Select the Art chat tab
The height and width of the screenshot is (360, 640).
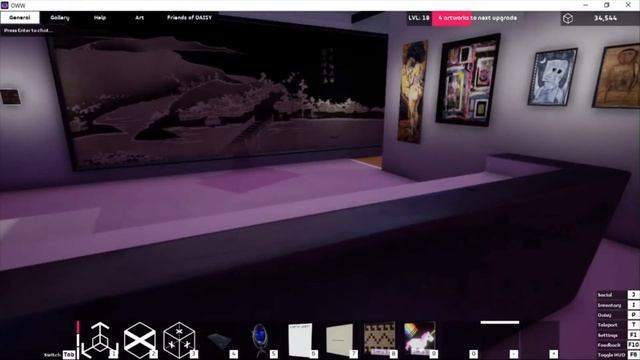coord(139,18)
